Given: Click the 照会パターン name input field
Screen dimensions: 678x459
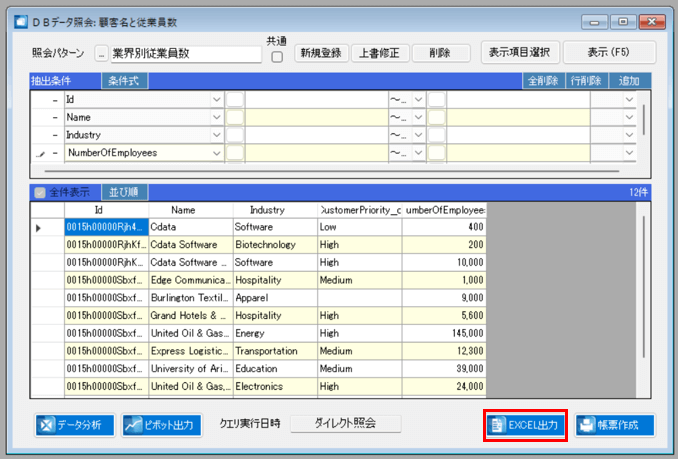Looking at the screenshot, I should [186, 54].
